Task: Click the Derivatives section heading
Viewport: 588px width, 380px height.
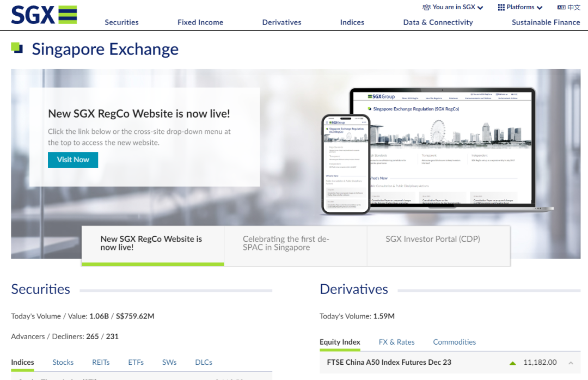Action: click(354, 289)
